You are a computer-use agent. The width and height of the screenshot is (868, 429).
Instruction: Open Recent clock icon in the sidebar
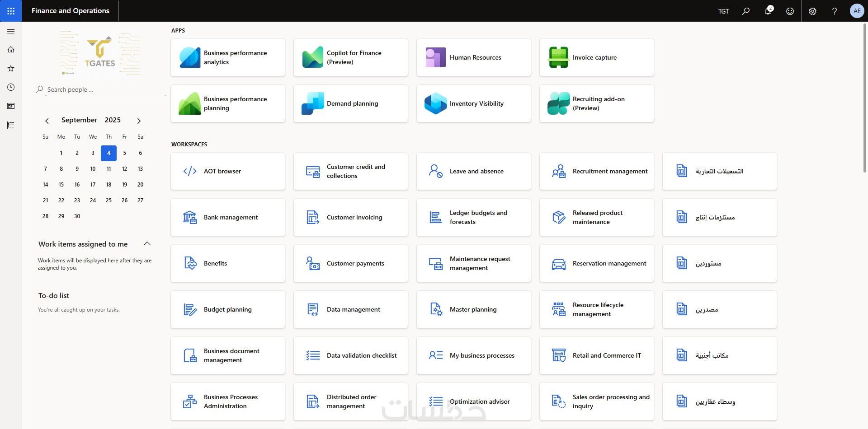(x=11, y=87)
